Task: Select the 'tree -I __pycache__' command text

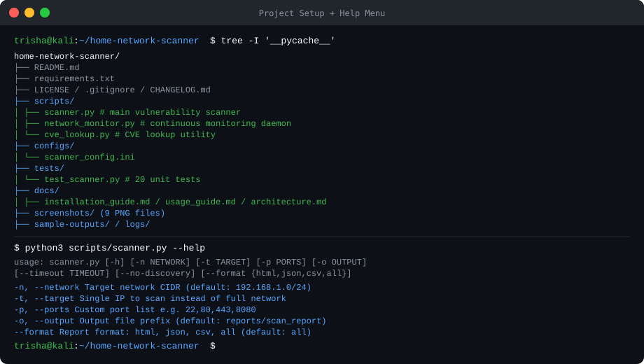Action: pyautogui.click(x=278, y=41)
